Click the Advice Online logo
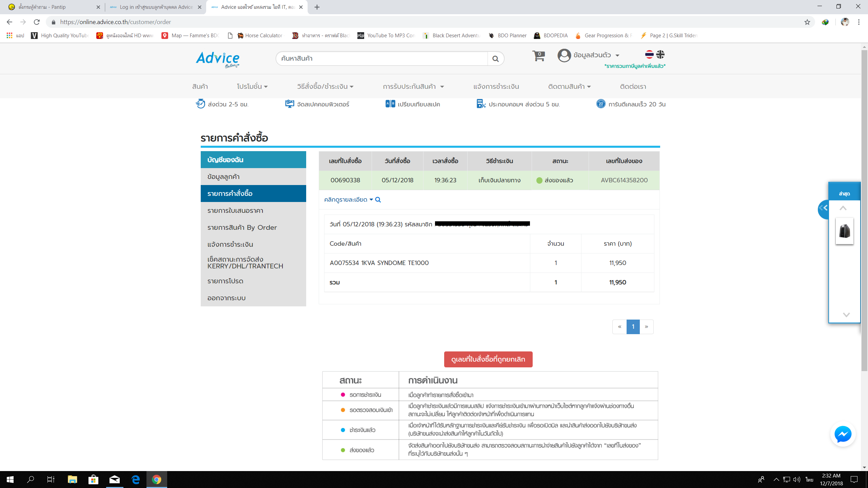 (218, 59)
